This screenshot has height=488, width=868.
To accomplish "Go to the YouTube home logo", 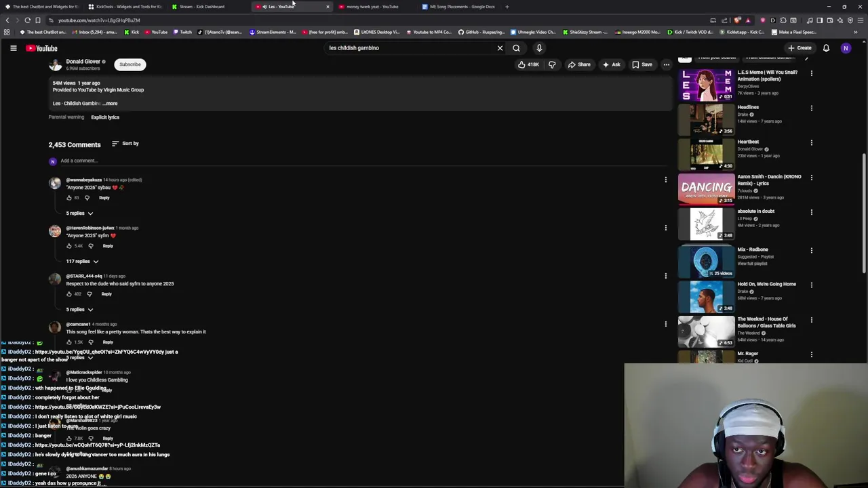I will point(42,48).
